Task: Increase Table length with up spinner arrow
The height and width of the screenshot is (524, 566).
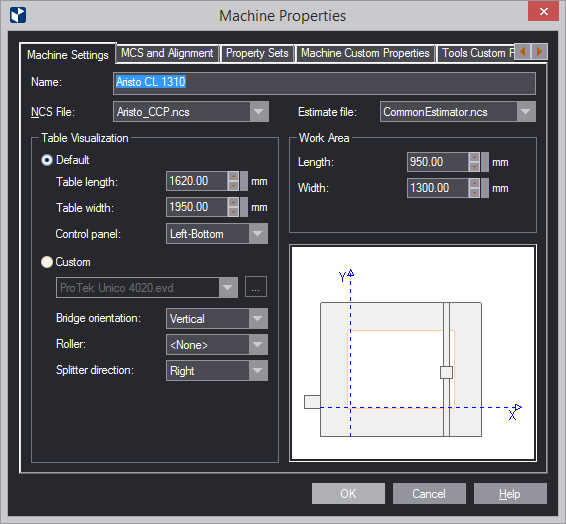Action: pyautogui.click(x=233, y=176)
